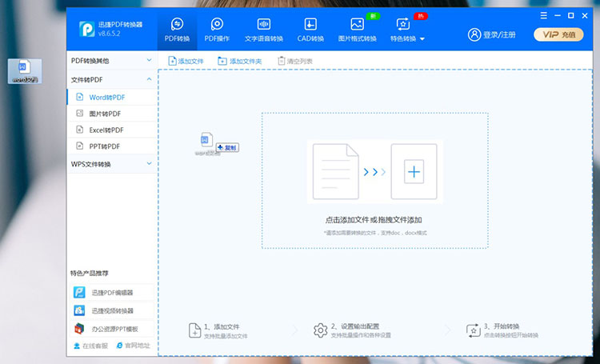This screenshot has height=364, width=600.
Task: Select Word转PDF in the sidebar
Action: 112,98
